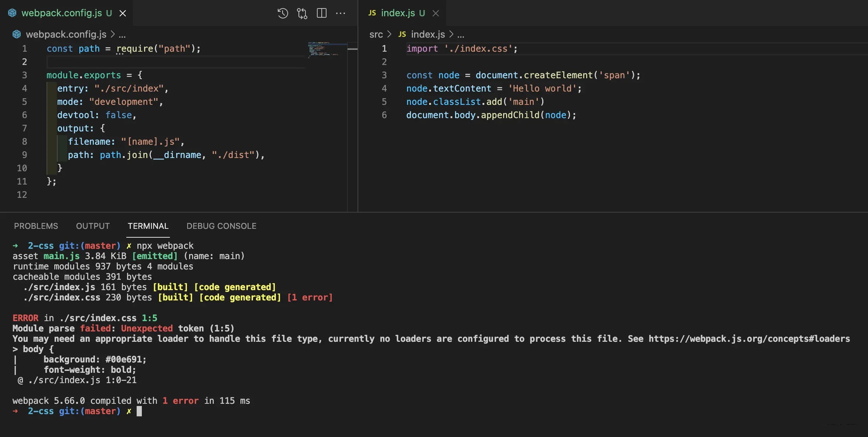Switch to the OUTPUT panel tab
Image resolution: width=868 pixels, height=437 pixels.
coord(93,226)
